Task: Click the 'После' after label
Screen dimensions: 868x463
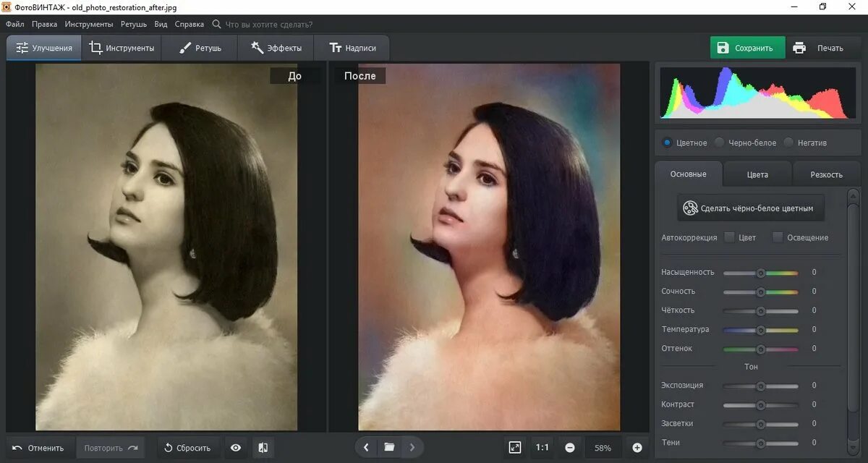Action: [360, 76]
